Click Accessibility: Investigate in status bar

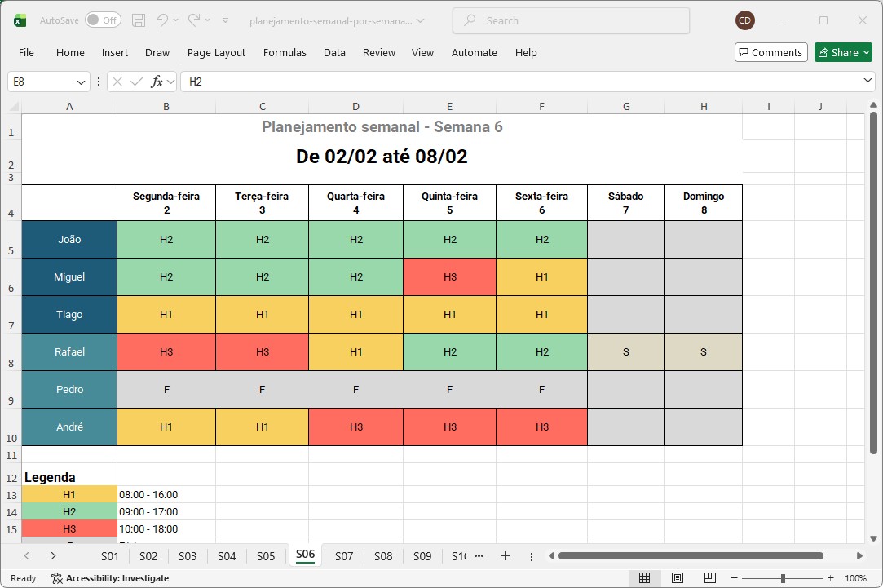tap(110, 578)
